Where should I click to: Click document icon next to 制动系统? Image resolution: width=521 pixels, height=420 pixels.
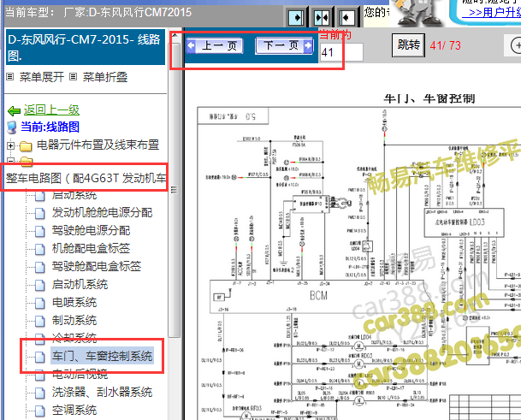(x=40, y=321)
